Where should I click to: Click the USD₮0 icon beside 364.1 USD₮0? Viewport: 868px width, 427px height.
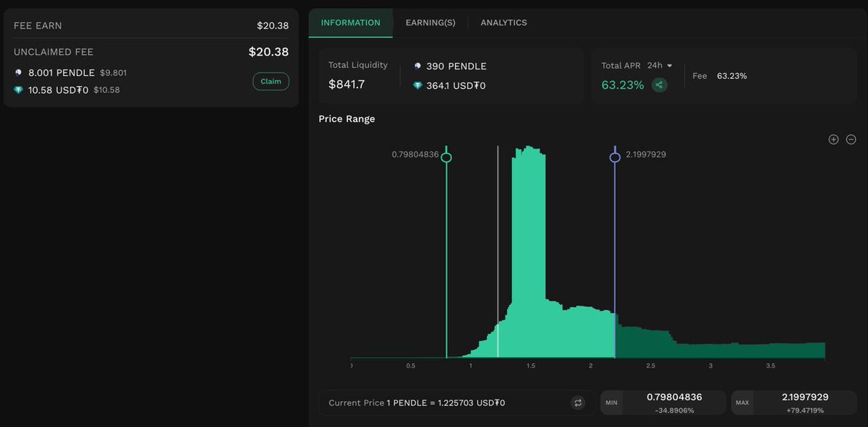click(x=417, y=85)
